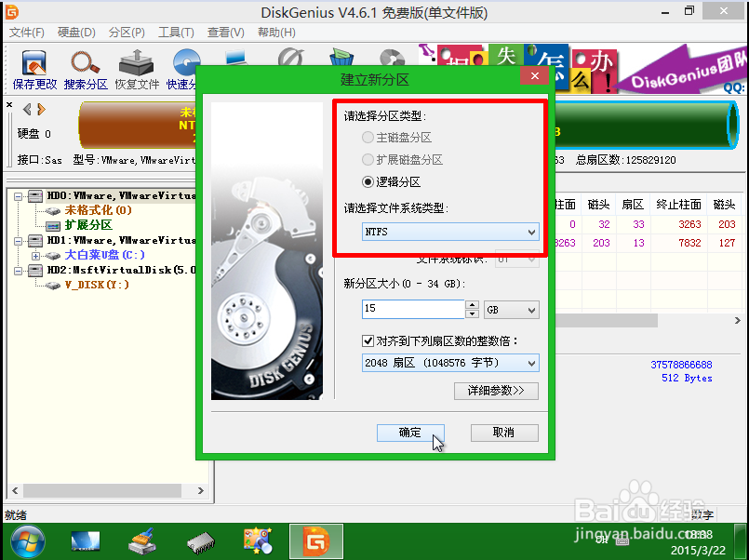Click the 终止柱面 column header
The width and height of the screenshot is (749, 560).
coord(678,205)
